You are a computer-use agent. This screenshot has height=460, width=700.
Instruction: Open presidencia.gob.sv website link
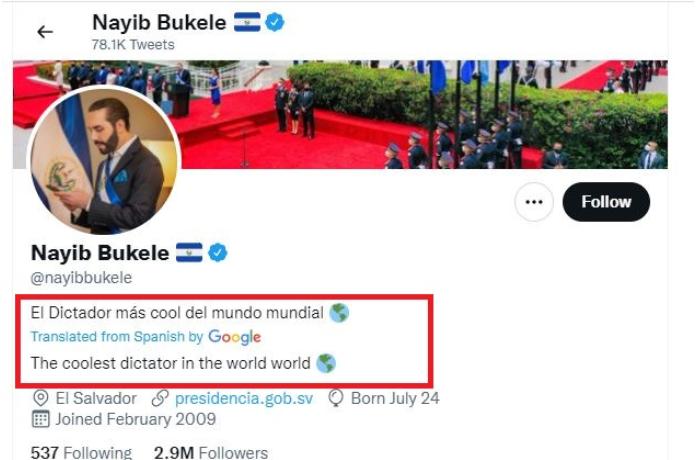tap(244, 398)
